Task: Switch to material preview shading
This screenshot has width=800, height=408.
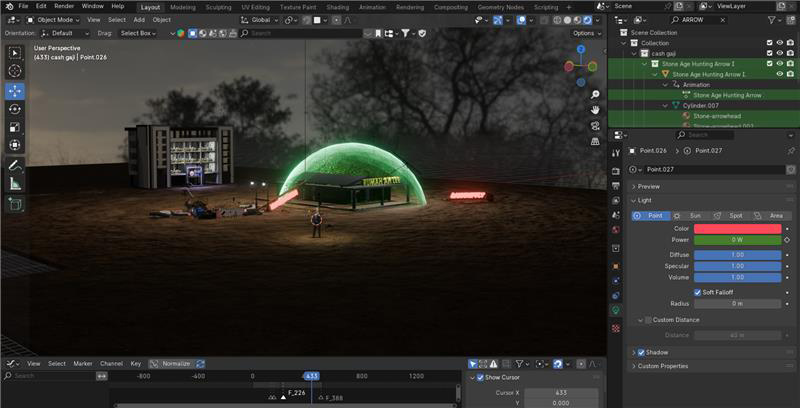Action: (x=577, y=20)
